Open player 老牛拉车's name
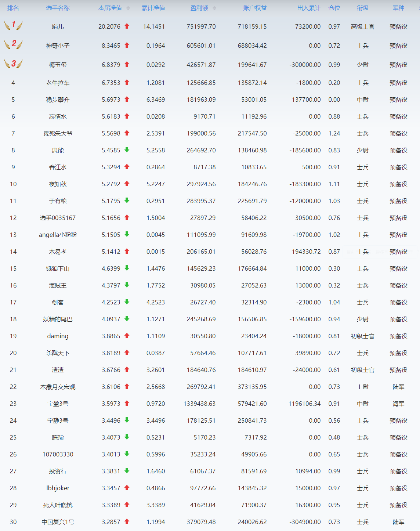Image resolution: width=420 pixels, height=531 pixels. pos(58,83)
